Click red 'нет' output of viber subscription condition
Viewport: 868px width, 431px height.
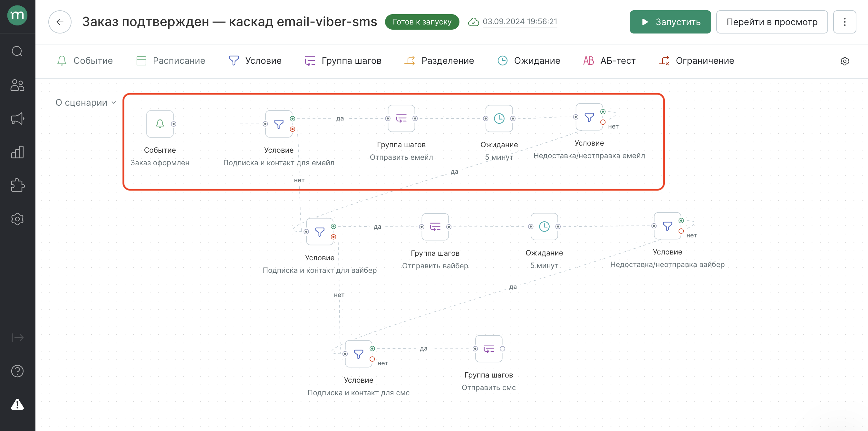pyautogui.click(x=333, y=237)
